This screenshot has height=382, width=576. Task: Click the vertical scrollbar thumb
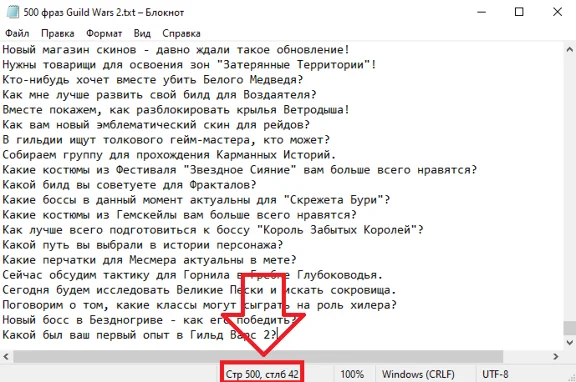click(570, 328)
